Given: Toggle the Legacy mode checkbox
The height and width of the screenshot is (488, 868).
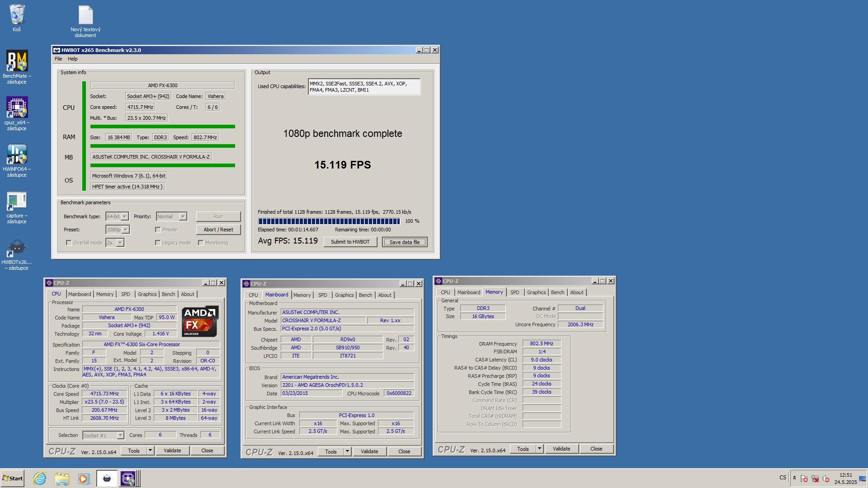Looking at the screenshot, I should (158, 243).
